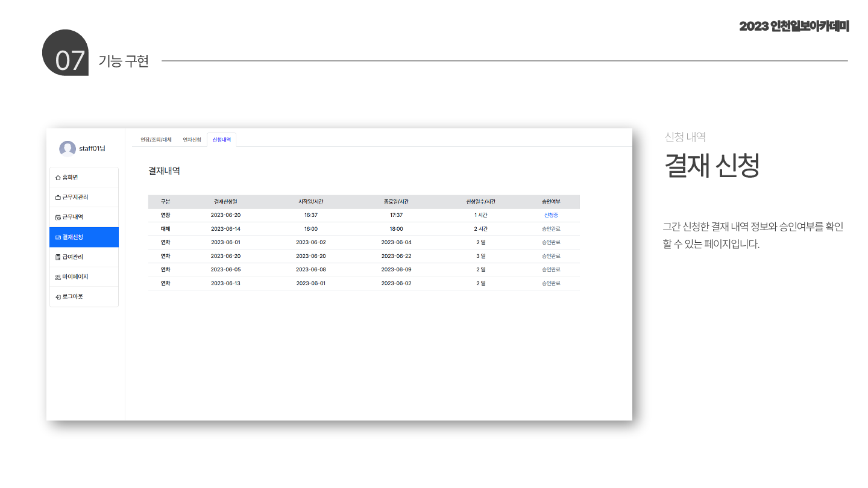Click the 대체 cell in second row
The image size is (868, 488).
point(165,229)
